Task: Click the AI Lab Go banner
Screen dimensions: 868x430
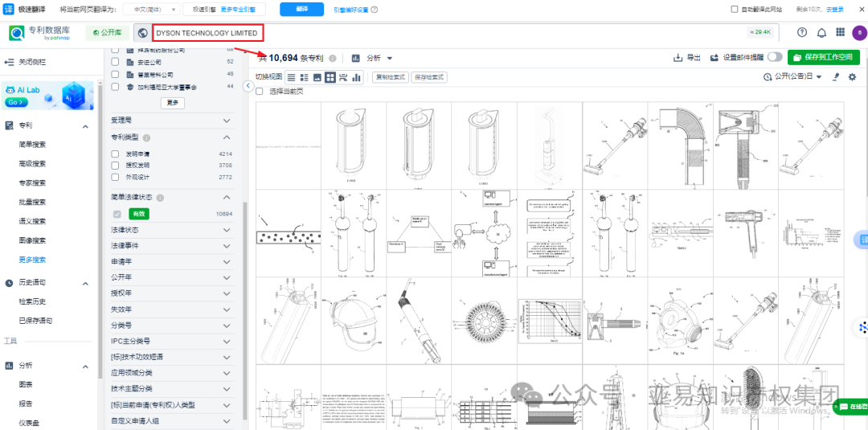Action: coord(47,96)
